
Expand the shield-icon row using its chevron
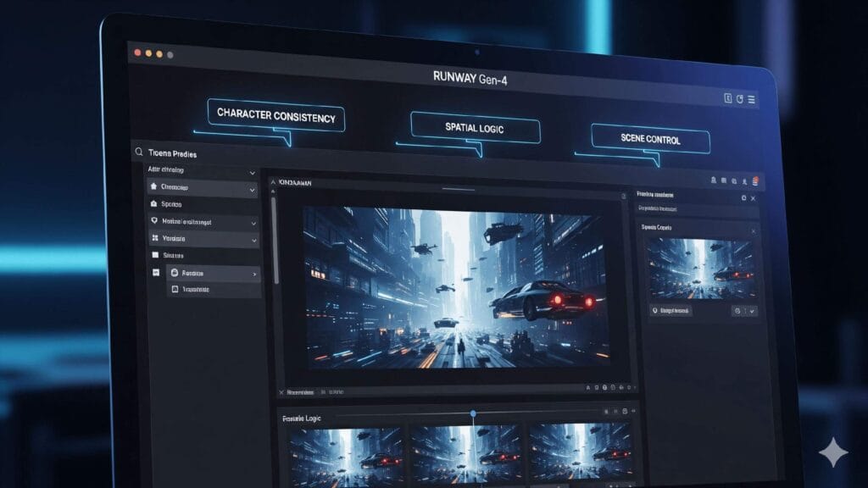[253, 224]
